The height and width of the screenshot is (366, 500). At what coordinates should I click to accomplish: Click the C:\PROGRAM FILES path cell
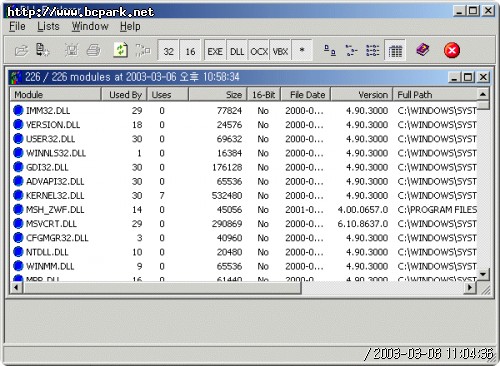tap(437, 210)
